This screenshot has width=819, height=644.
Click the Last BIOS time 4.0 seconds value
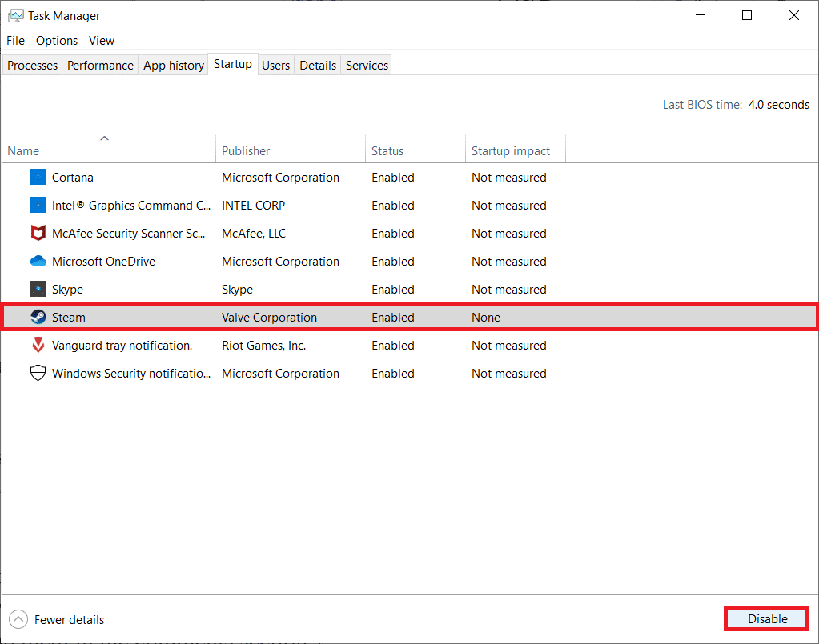(x=778, y=104)
